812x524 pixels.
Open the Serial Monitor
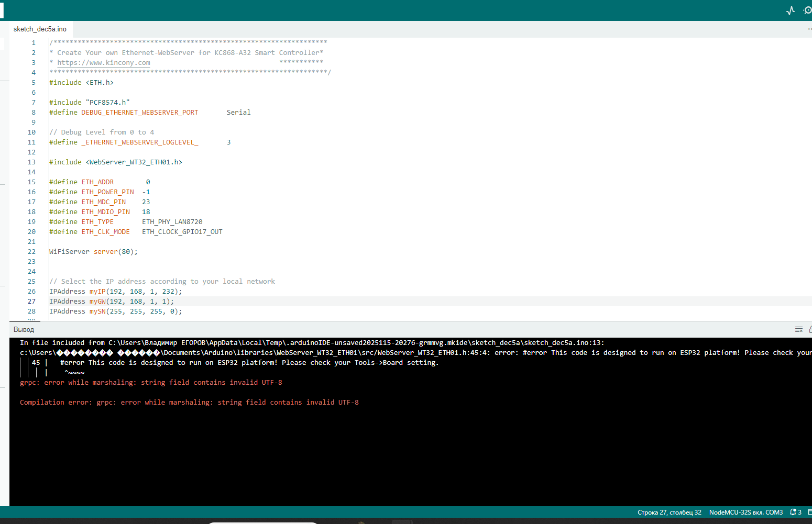[x=807, y=10]
